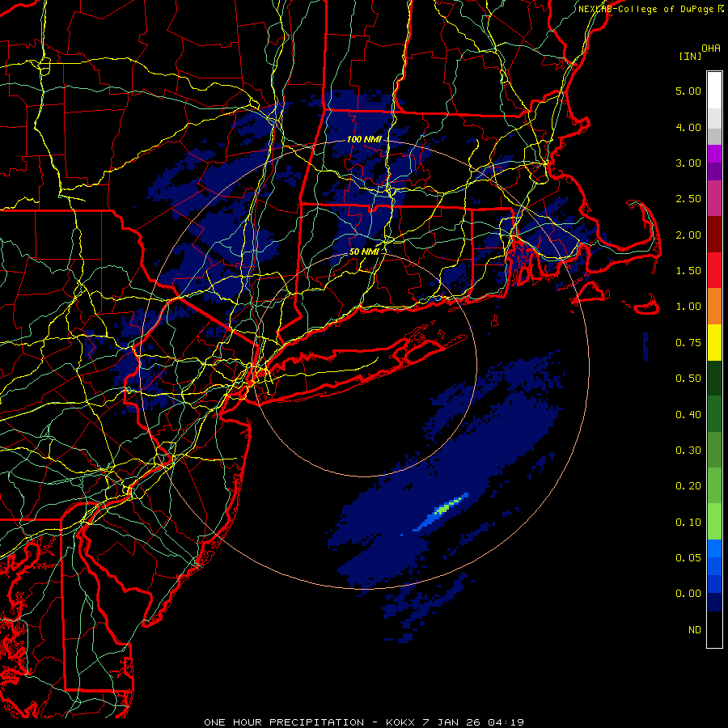The width and height of the screenshot is (728, 728).
Task: Click the dark red legend color segment
Action: coord(714,235)
